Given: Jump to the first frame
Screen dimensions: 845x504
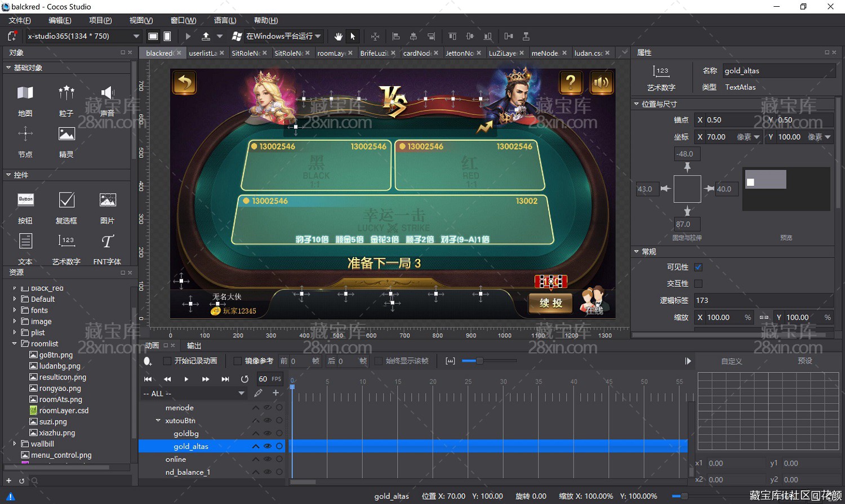Looking at the screenshot, I should (x=148, y=379).
